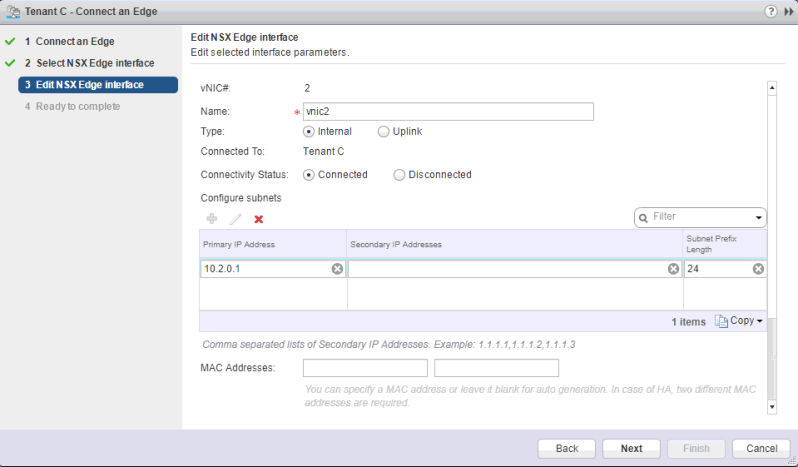Screen dimensions: 798x467
Task: Clear the Subnet Prefix Length value
Action: (x=758, y=269)
